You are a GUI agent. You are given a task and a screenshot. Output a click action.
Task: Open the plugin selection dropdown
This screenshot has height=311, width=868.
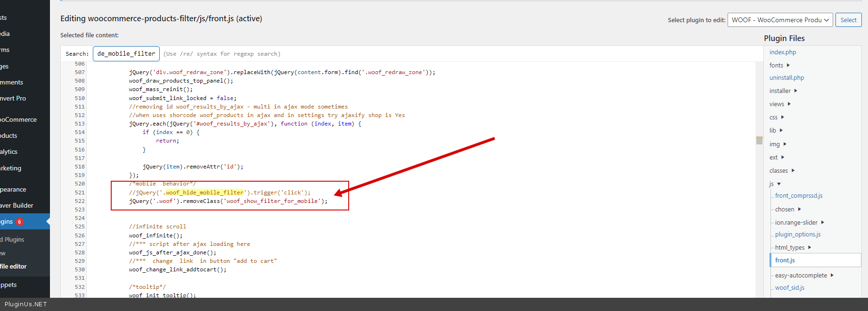point(780,20)
